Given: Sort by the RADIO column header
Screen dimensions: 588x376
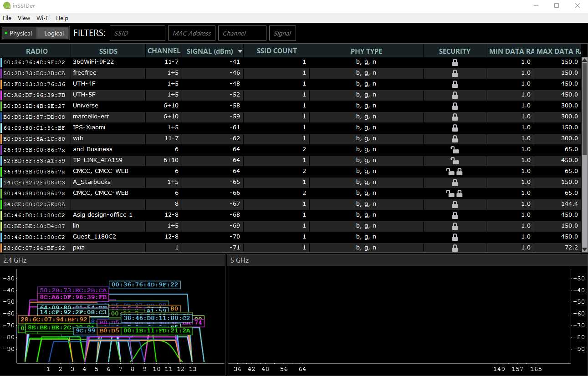Looking at the screenshot, I should coord(36,51).
